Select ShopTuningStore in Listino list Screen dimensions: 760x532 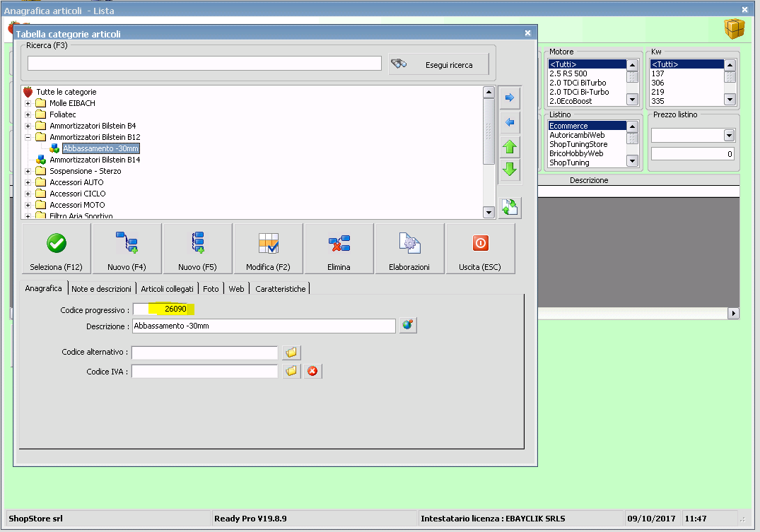pos(587,144)
